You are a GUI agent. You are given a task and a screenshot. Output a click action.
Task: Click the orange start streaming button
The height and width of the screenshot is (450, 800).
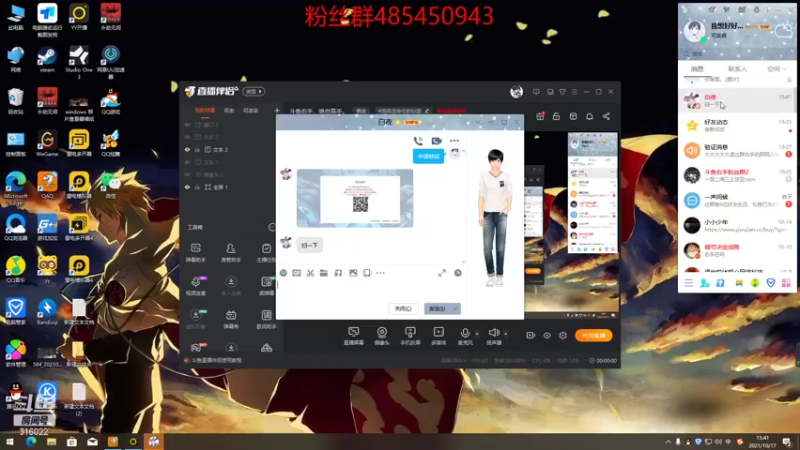(x=593, y=335)
